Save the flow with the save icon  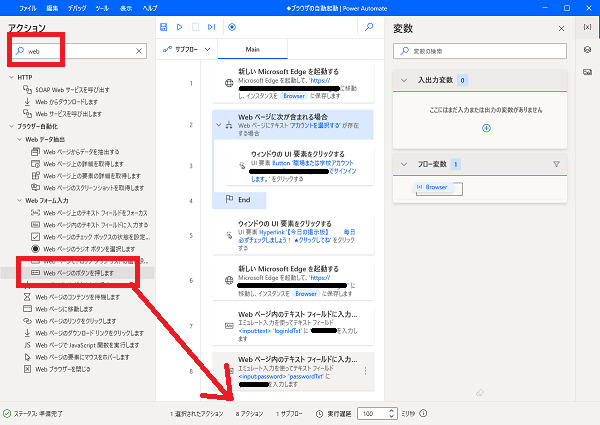point(163,27)
